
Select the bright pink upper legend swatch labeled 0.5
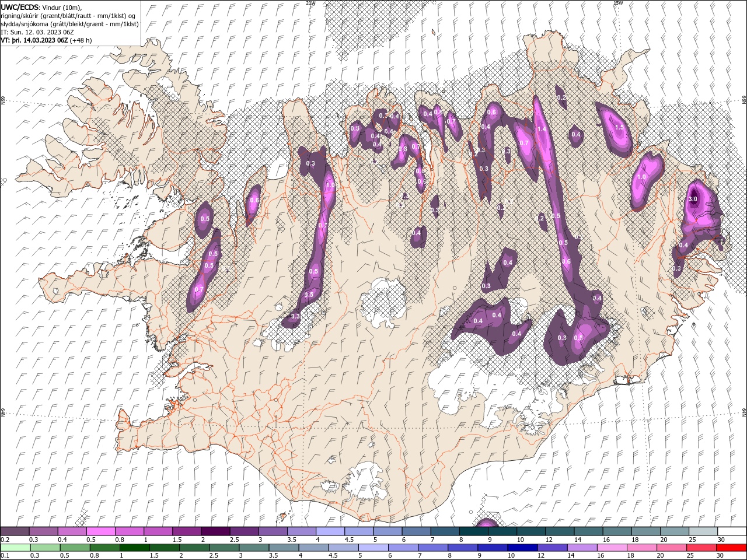pyautogui.click(x=100, y=531)
